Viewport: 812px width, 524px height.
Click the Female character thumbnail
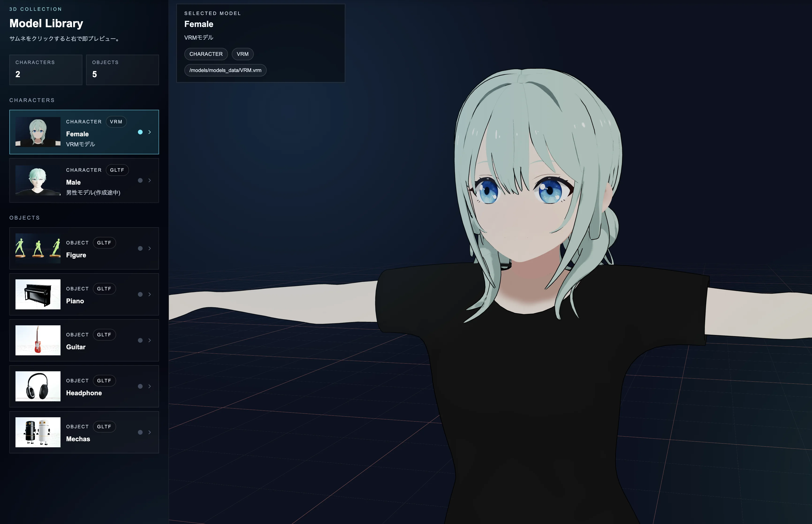pos(38,132)
